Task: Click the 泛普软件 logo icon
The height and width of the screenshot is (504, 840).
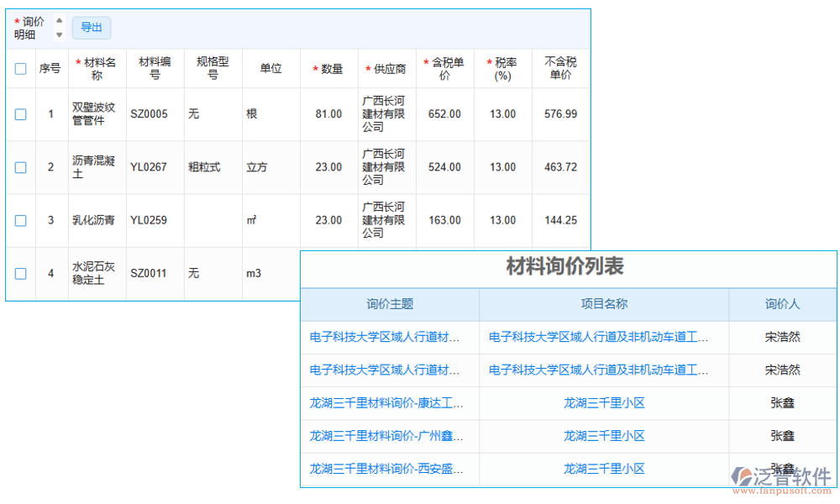Action: coord(742,476)
